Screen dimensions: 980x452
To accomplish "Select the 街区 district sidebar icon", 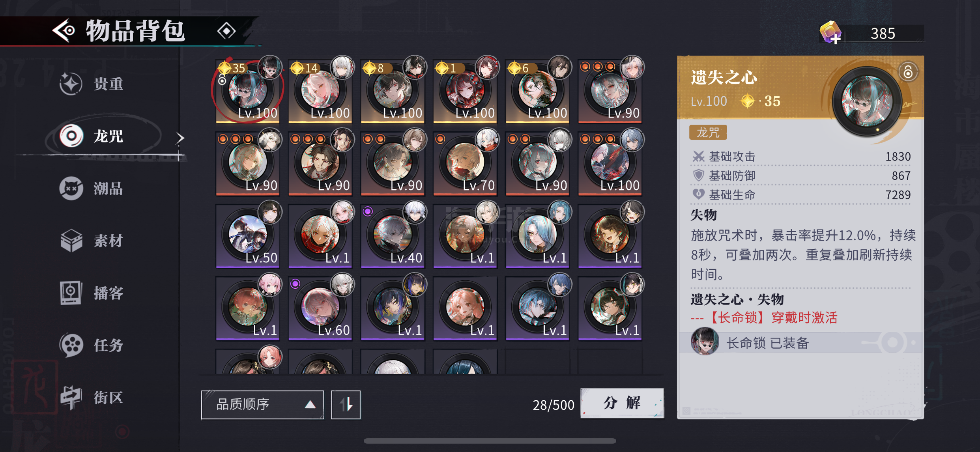I will (x=71, y=398).
